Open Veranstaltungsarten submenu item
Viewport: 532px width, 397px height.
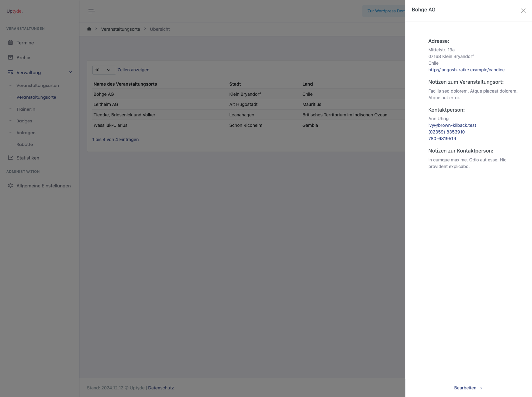click(x=37, y=86)
